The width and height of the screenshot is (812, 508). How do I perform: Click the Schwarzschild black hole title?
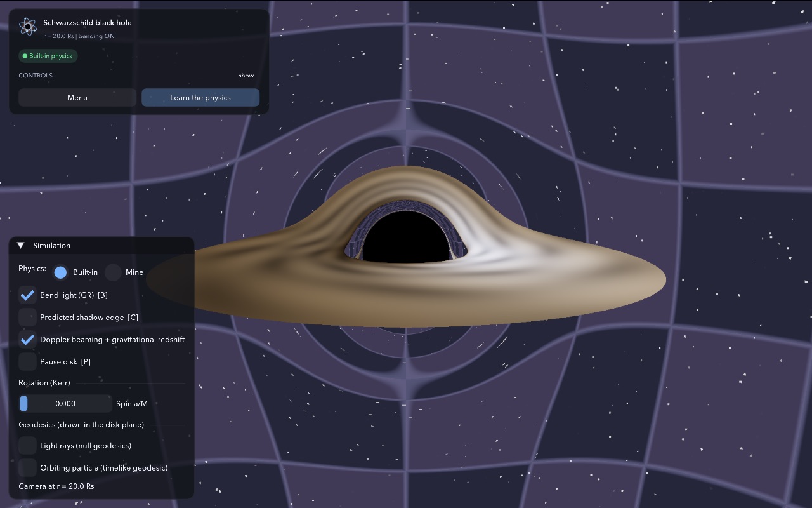tap(88, 23)
